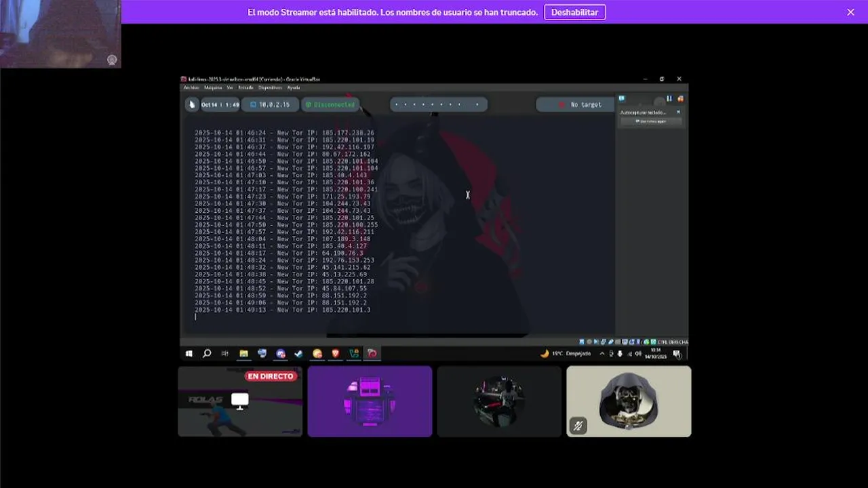The height and width of the screenshot is (488, 868).
Task: Click the blue monitor icon above the VirtualBox notification
Action: pyautogui.click(x=621, y=98)
